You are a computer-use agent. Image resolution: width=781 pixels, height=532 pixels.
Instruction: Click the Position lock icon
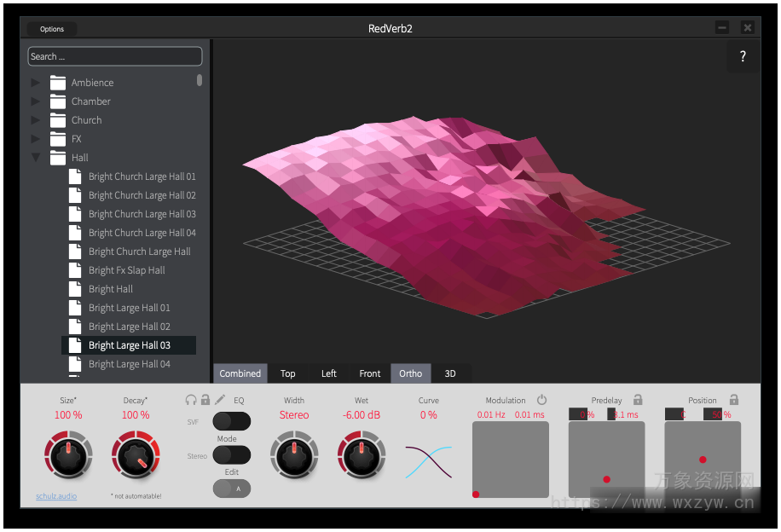pos(733,399)
